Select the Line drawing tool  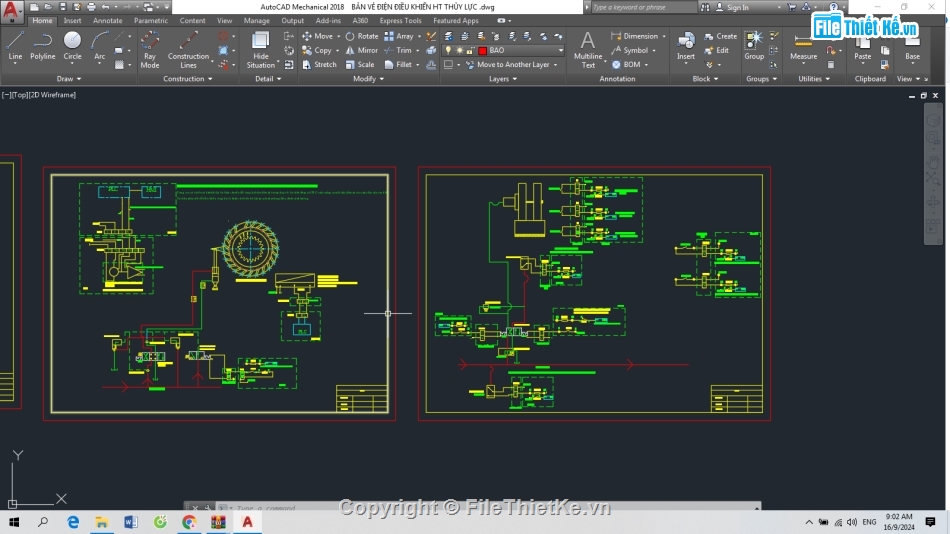coord(15,47)
